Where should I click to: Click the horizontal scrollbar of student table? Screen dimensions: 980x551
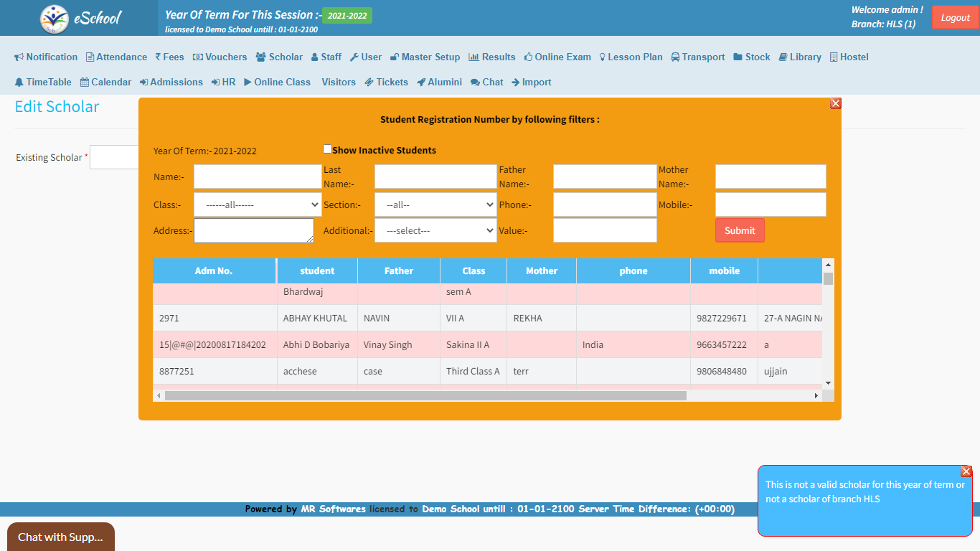tap(425, 395)
